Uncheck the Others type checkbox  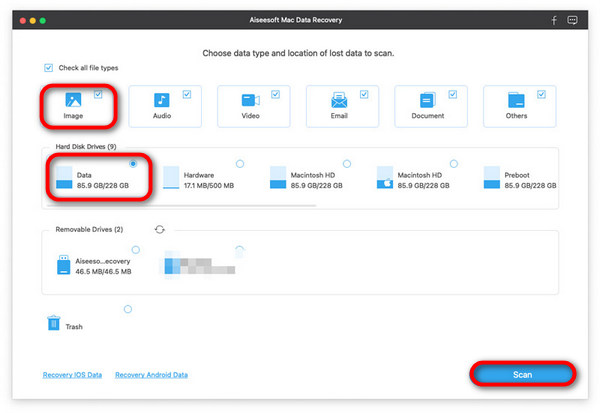pyautogui.click(x=541, y=94)
